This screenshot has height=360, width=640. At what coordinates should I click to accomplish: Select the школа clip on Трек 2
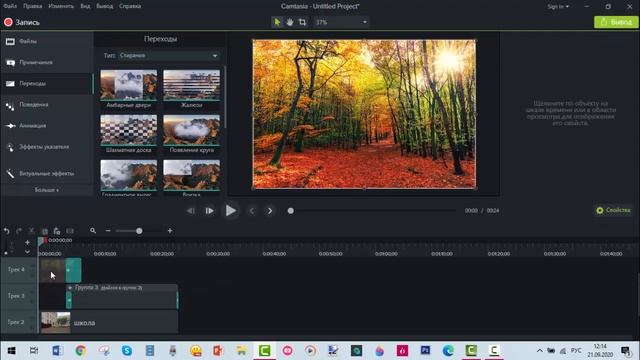pos(109,322)
